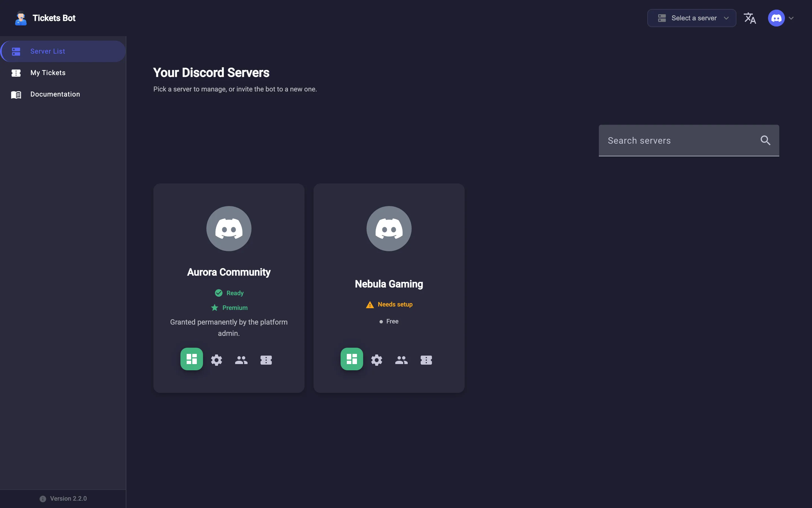Click the Version 2.2.0 text
The height and width of the screenshot is (508, 812).
coord(69,499)
